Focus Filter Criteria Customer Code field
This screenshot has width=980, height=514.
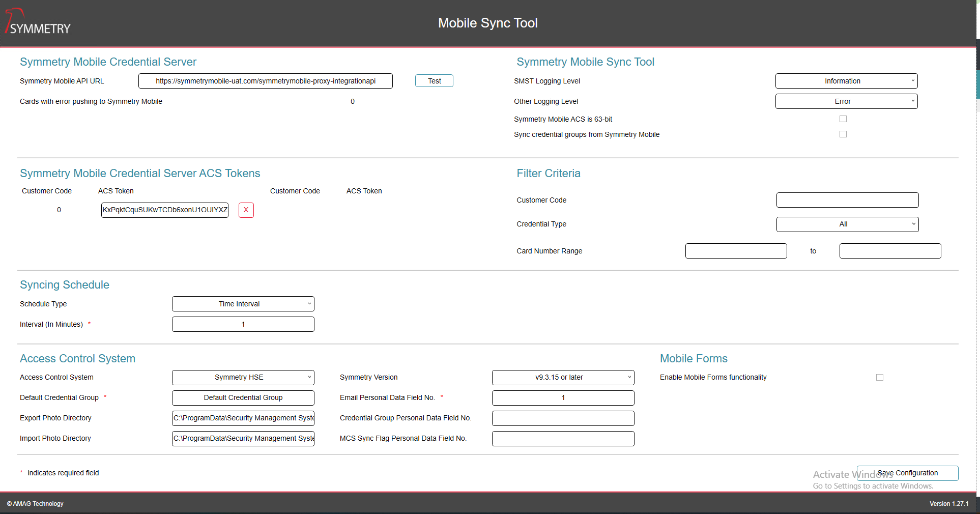848,200
